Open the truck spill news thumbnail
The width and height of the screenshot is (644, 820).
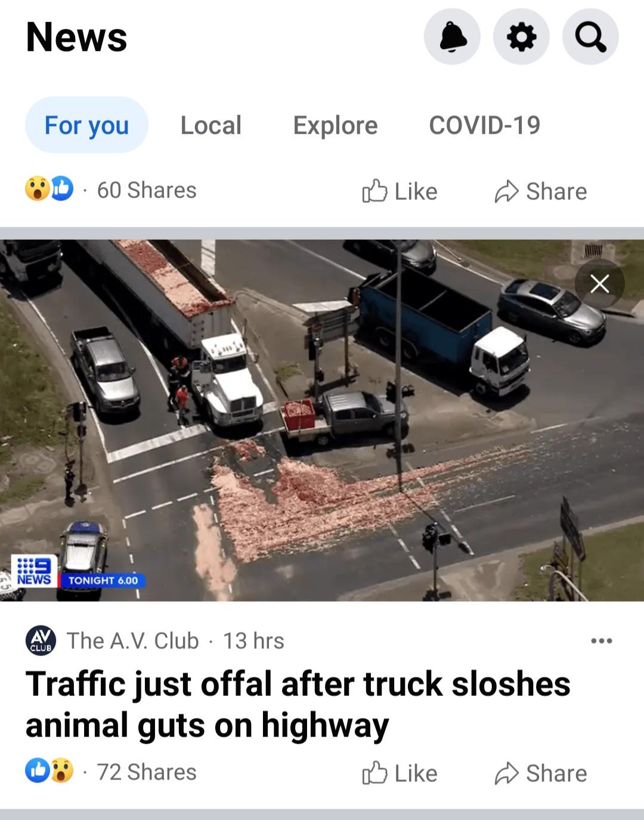click(322, 420)
